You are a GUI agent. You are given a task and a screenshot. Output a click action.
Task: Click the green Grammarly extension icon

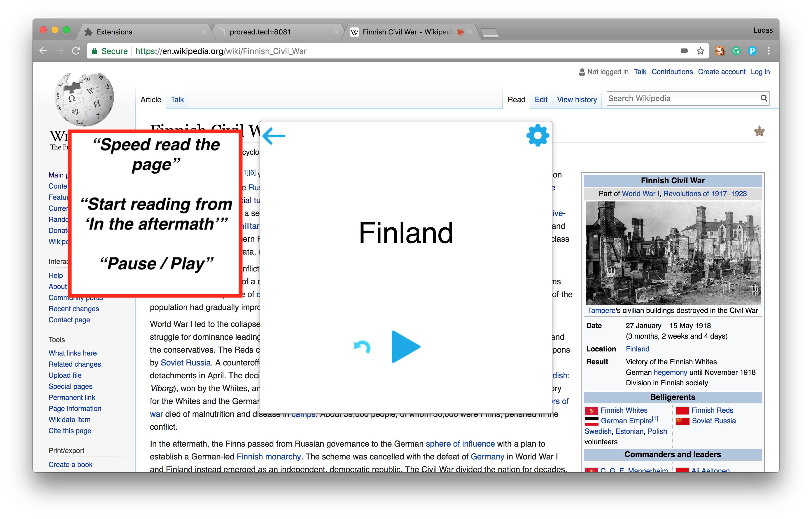click(x=736, y=51)
